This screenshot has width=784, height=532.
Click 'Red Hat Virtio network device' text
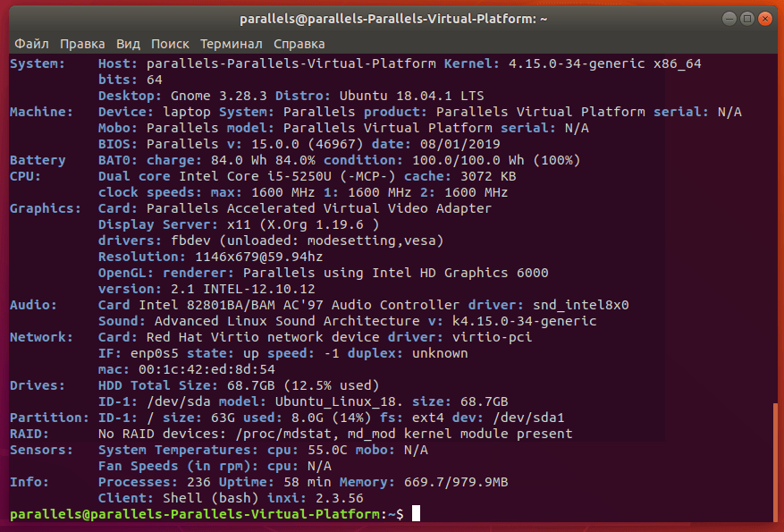(x=263, y=337)
